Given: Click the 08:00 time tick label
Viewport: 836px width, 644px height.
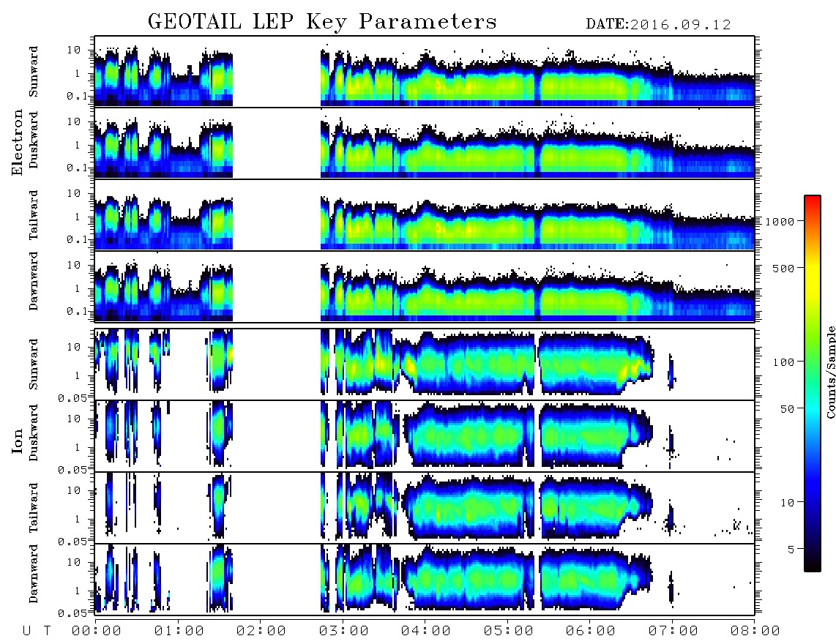Looking at the screenshot, I should pyautogui.click(x=755, y=632).
